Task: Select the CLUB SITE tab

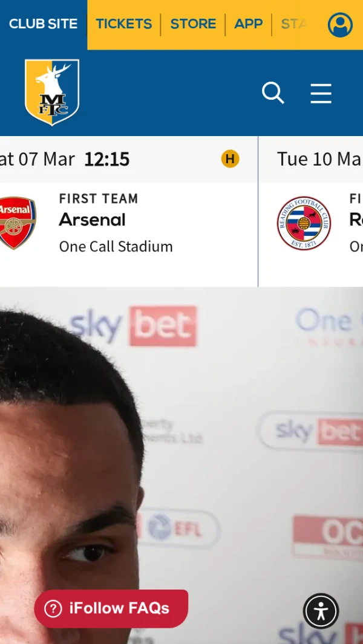Action: (x=43, y=24)
